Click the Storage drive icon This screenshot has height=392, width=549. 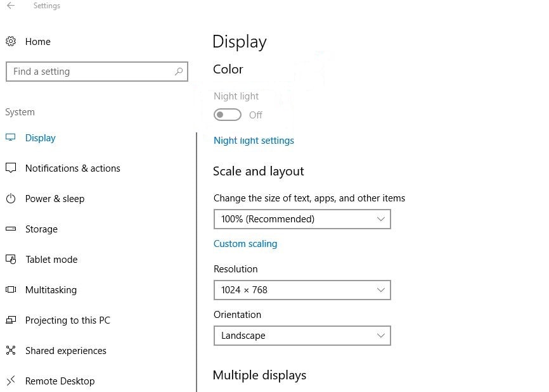(11, 229)
